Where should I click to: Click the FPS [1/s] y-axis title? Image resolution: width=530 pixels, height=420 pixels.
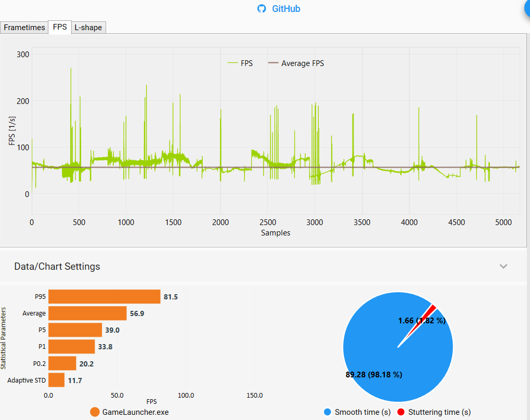click(12, 131)
